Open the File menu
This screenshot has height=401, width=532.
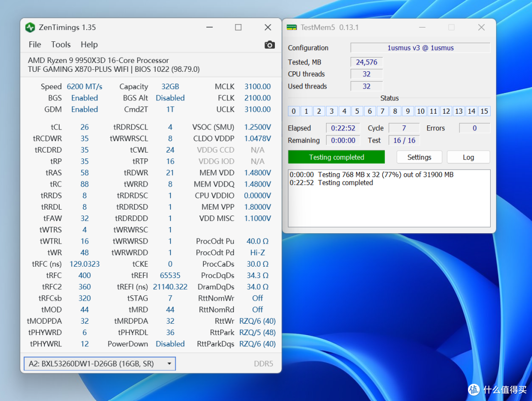34,44
